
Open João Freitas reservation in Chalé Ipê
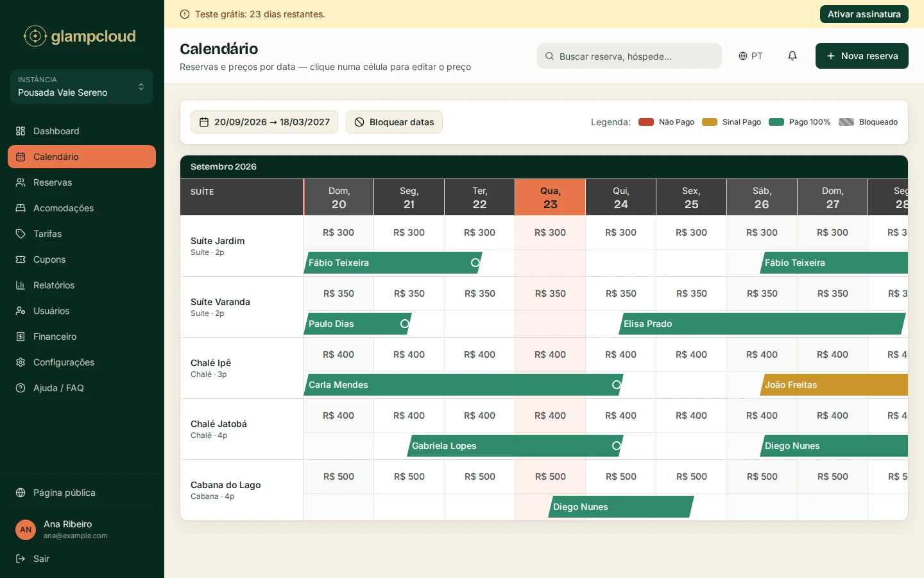coord(834,385)
